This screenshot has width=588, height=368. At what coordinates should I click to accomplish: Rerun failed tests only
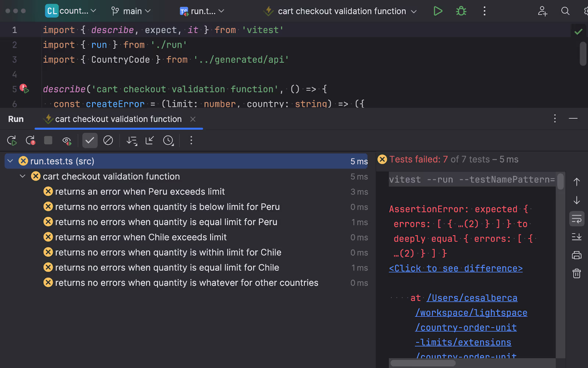pyautogui.click(x=30, y=140)
